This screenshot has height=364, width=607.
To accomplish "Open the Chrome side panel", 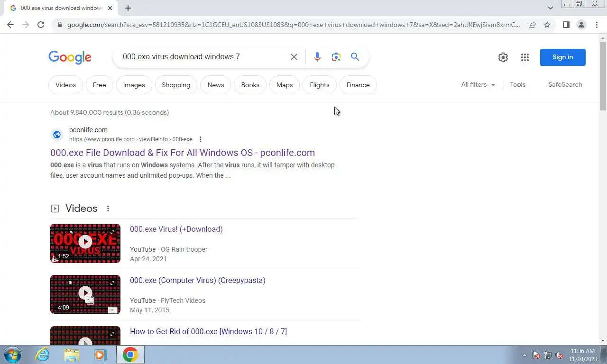I will (x=566, y=25).
